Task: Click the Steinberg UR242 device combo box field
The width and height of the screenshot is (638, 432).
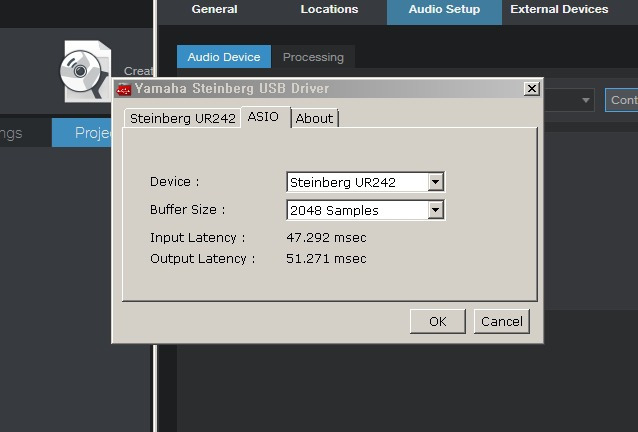Action: pyautogui.click(x=365, y=182)
